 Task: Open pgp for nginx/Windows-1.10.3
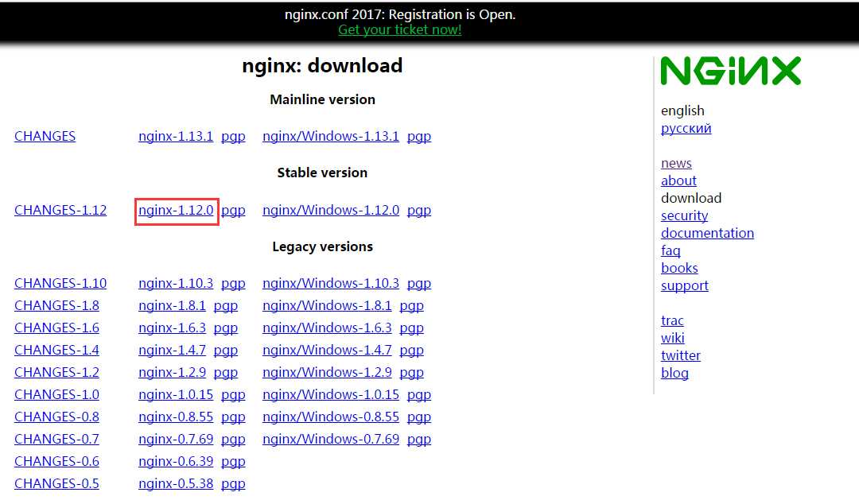coord(419,284)
